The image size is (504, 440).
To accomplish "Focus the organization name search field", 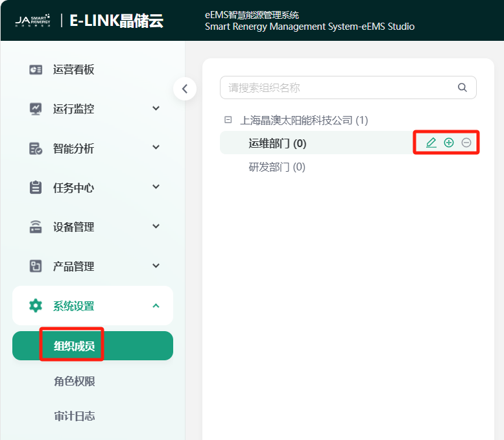I will [x=337, y=87].
